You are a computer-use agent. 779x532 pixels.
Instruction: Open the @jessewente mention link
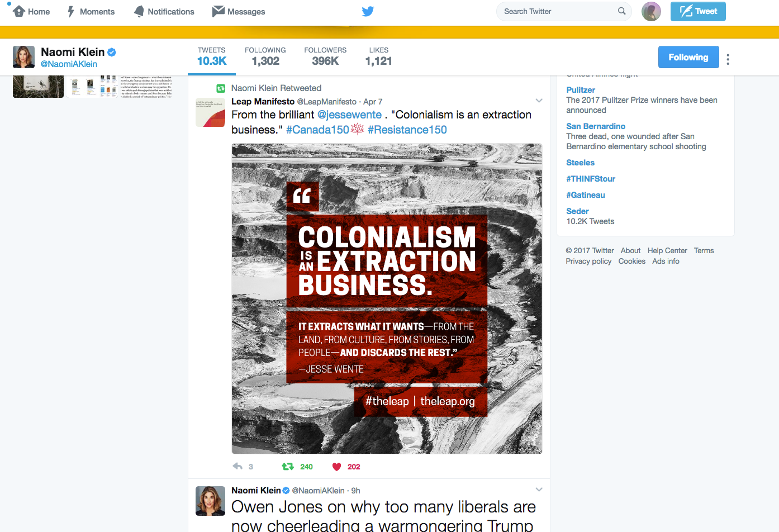pyautogui.click(x=350, y=115)
